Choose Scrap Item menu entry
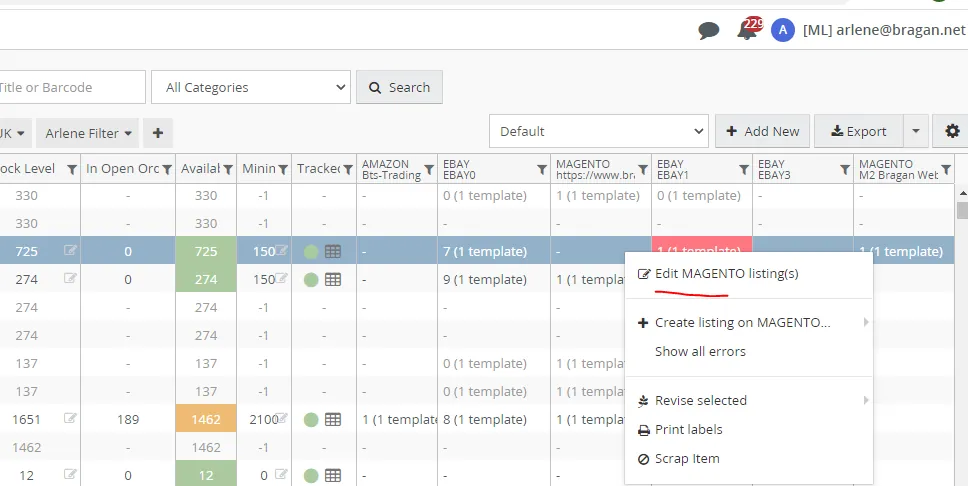Viewport: 968px width, 486px height. (x=749, y=458)
